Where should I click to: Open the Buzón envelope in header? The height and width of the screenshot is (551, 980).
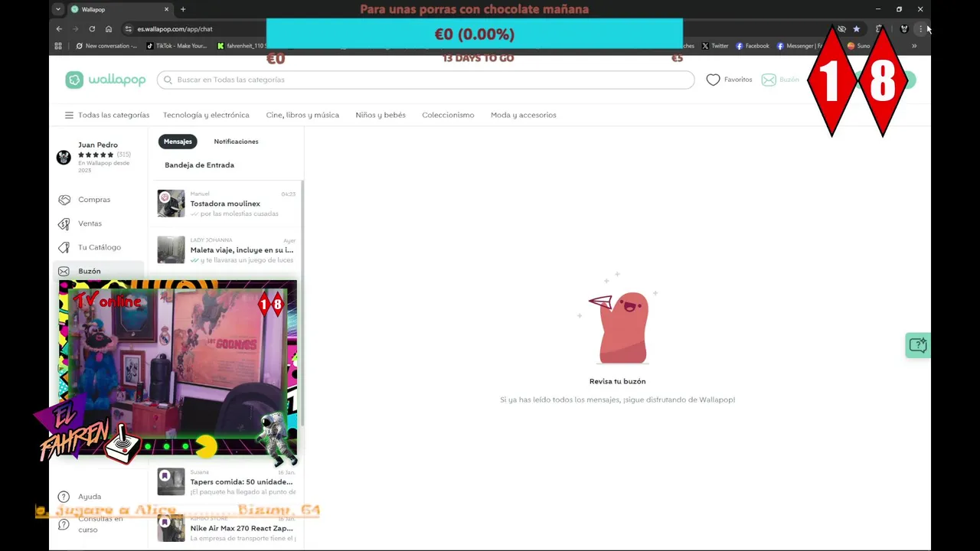coord(769,80)
